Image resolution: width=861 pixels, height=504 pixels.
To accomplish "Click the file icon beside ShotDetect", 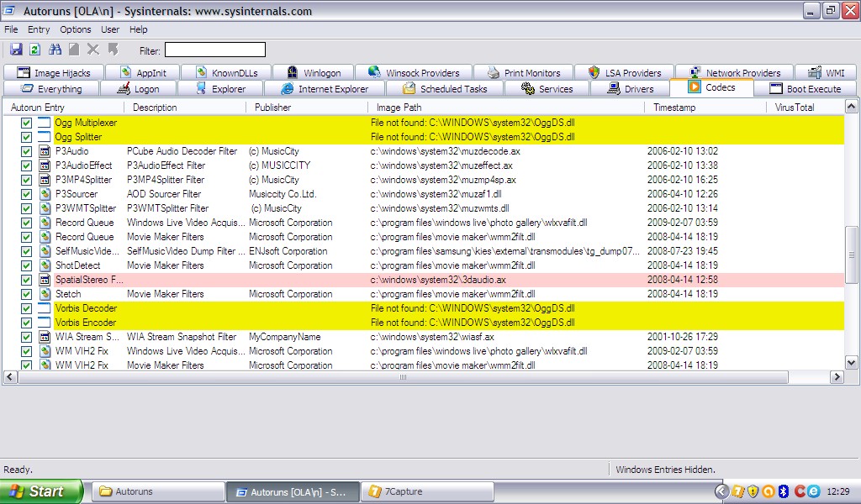I will coord(45,265).
